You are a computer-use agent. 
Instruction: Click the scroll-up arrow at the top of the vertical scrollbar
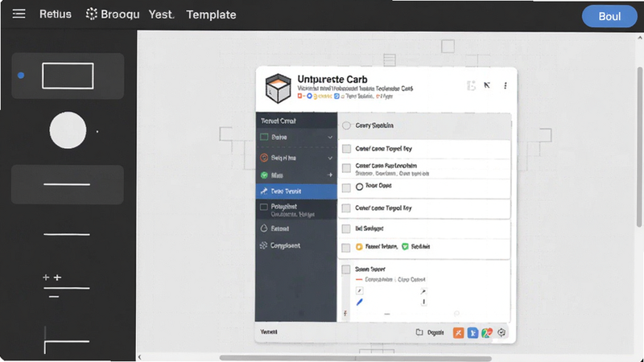pos(639,38)
